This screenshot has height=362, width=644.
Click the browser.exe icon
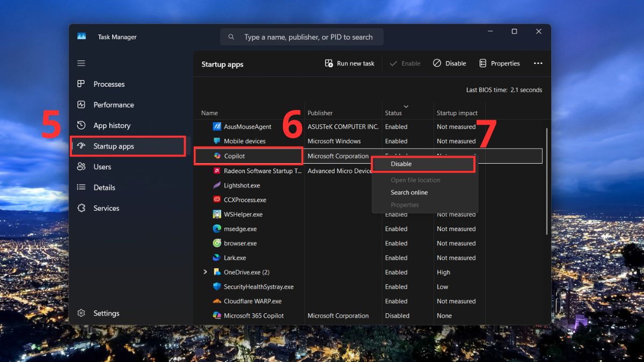coord(217,243)
